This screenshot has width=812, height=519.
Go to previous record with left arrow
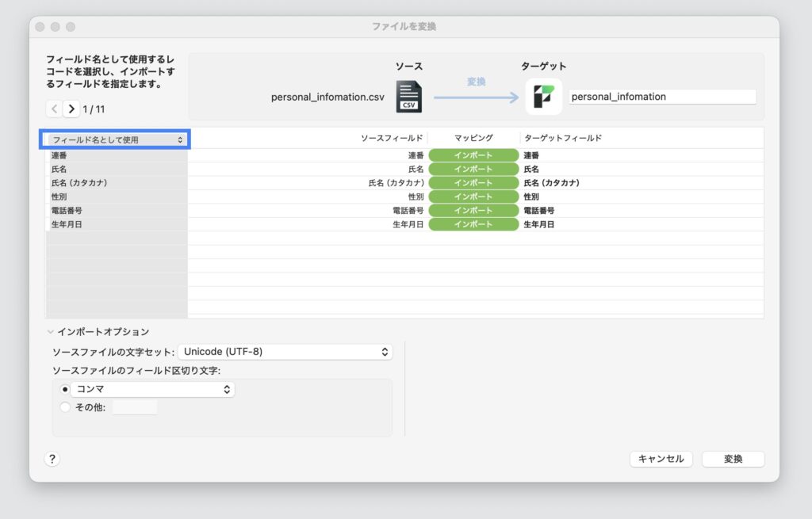53,109
